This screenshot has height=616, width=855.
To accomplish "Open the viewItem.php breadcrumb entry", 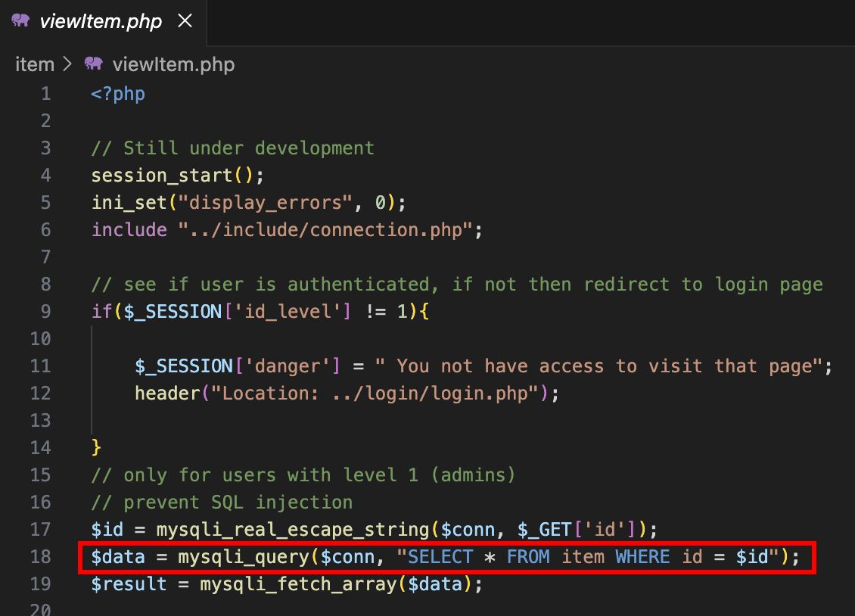I will point(173,64).
